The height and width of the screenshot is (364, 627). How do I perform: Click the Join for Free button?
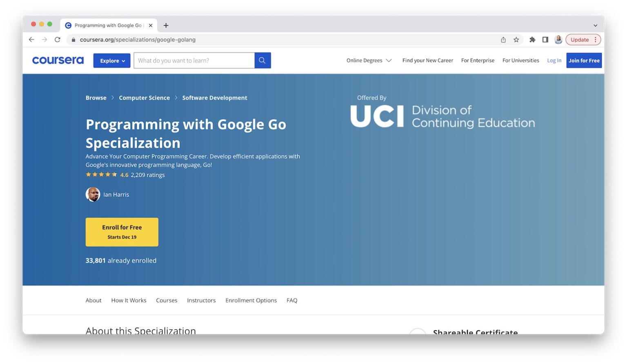(584, 60)
